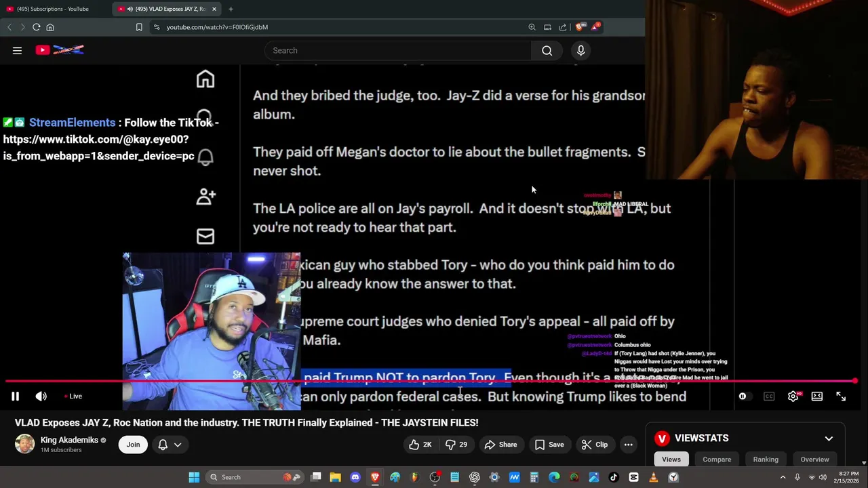
Task: Go back in browser history
Action: coord(9,27)
